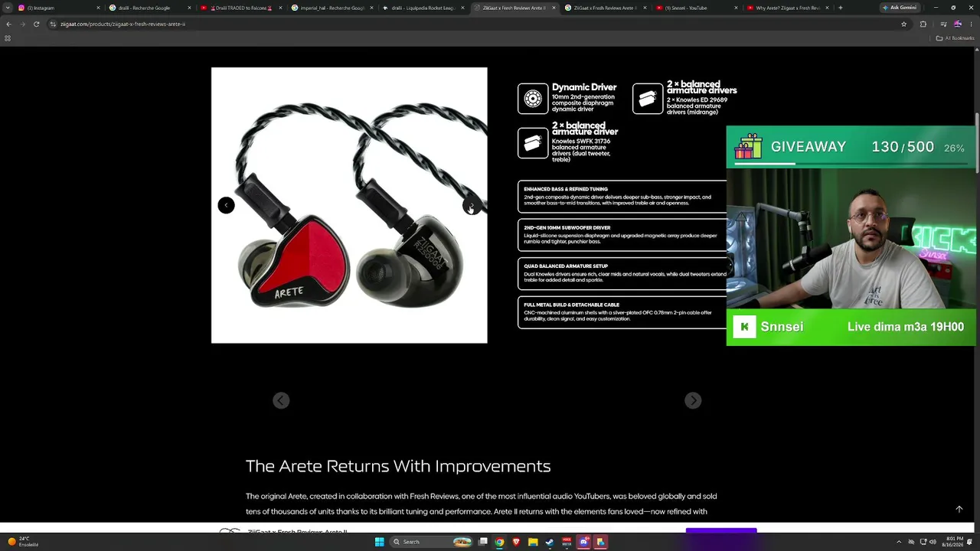The height and width of the screenshot is (551, 980).
Task: Advance to the next carousel slide below the image
Action: pos(693,400)
